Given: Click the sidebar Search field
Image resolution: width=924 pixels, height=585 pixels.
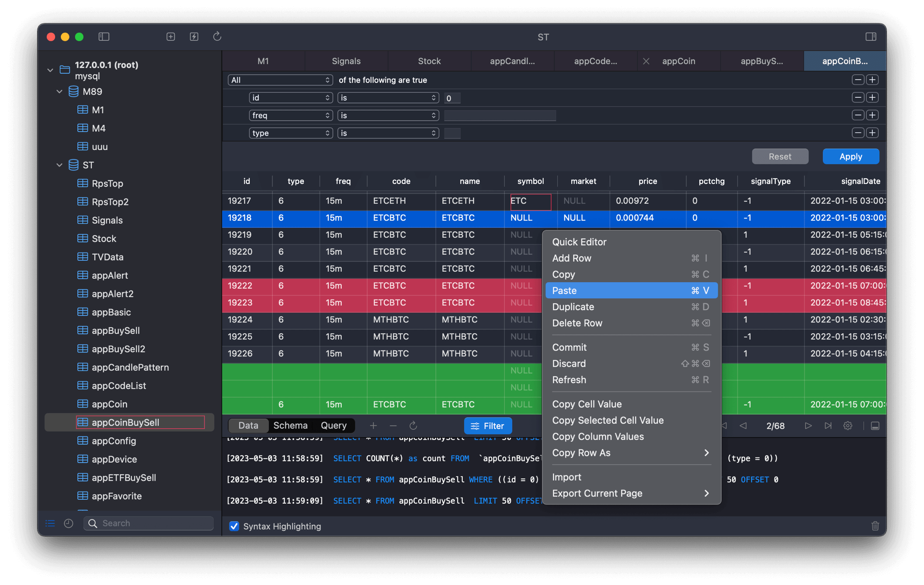Looking at the screenshot, I should tap(149, 523).
